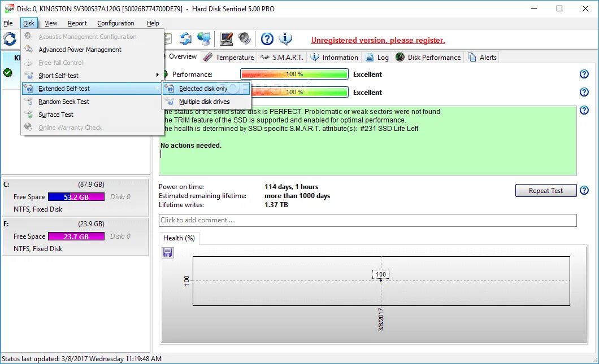Open the Disk Performance tab

[x=428, y=57]
